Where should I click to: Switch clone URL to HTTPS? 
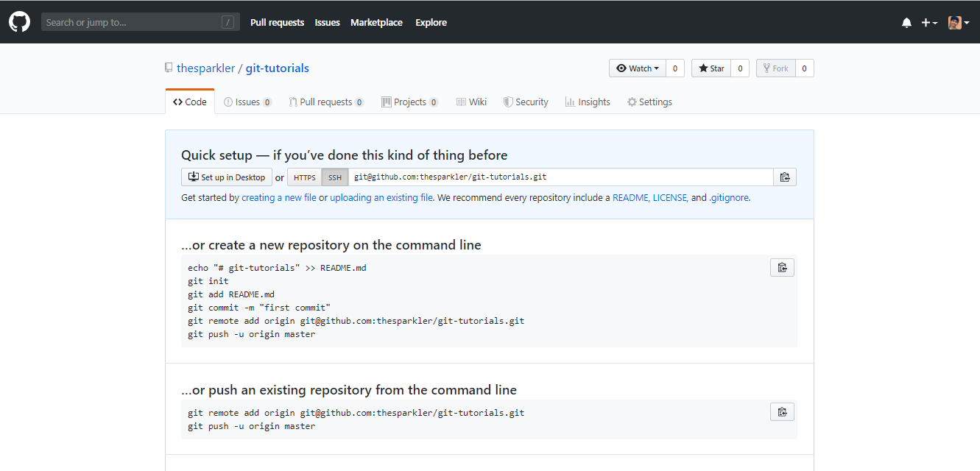tap(305, 177)
